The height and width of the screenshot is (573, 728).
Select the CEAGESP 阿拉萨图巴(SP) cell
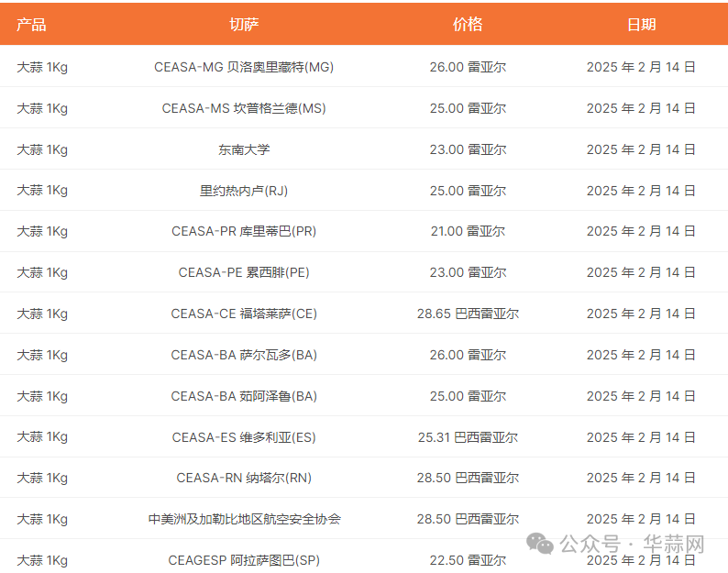[x=244, y=560]
